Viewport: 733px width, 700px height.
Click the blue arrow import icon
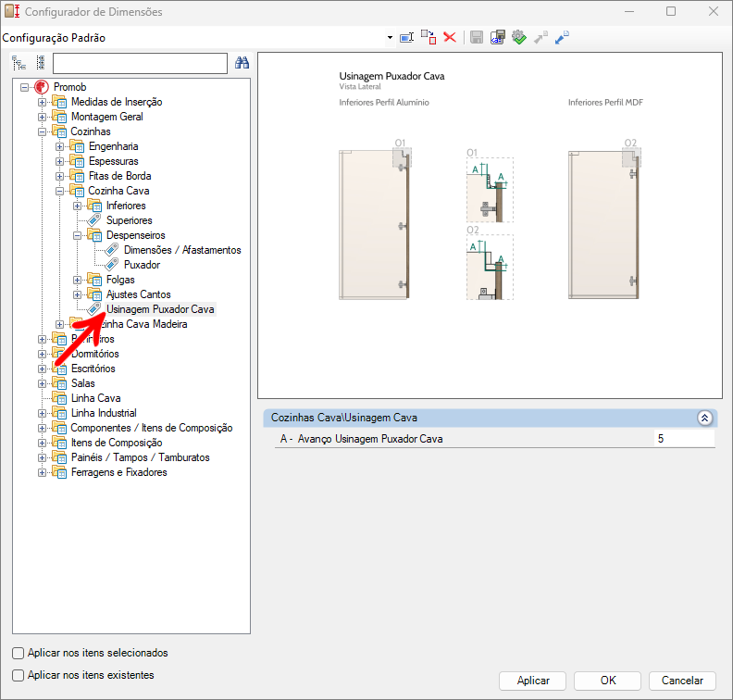coord(562,37)
